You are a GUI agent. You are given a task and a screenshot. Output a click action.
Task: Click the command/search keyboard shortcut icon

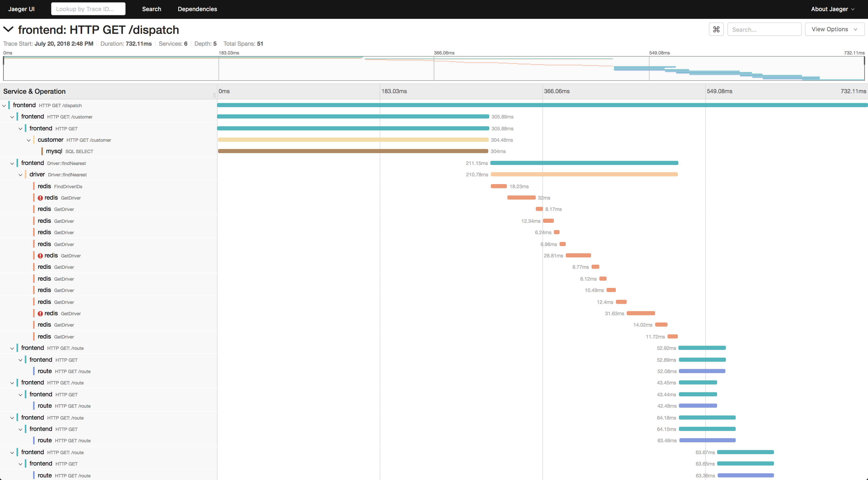(x=716, y=28)
